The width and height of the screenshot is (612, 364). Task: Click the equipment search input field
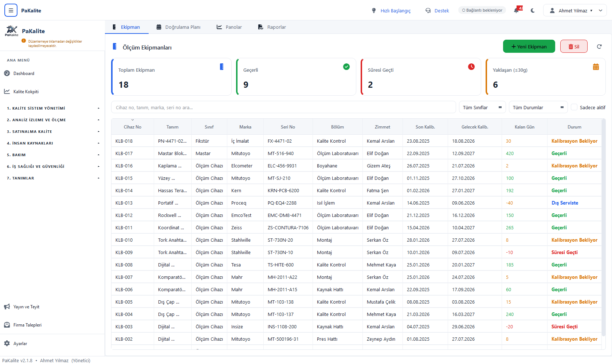coord(283,107)
